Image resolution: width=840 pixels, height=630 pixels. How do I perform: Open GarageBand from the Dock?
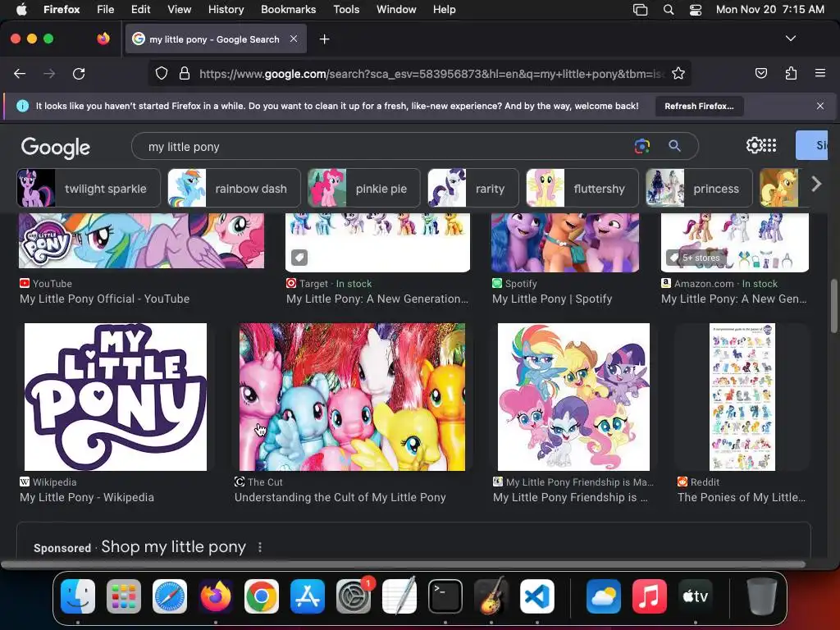pos(491,596)
